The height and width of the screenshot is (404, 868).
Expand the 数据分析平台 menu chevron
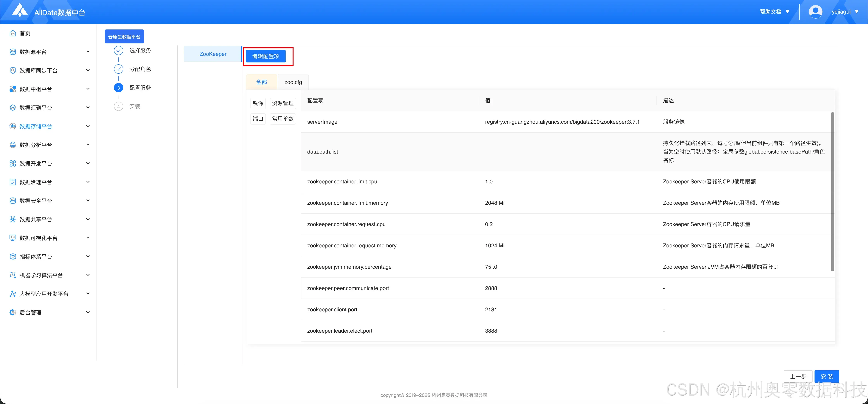88,145
